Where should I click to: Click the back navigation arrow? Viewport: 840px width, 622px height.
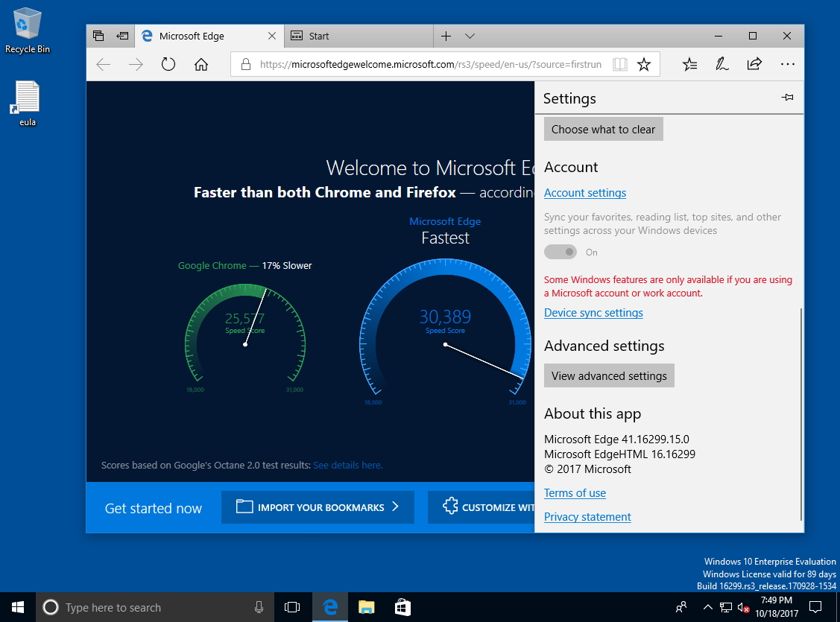tap(103, 64)
